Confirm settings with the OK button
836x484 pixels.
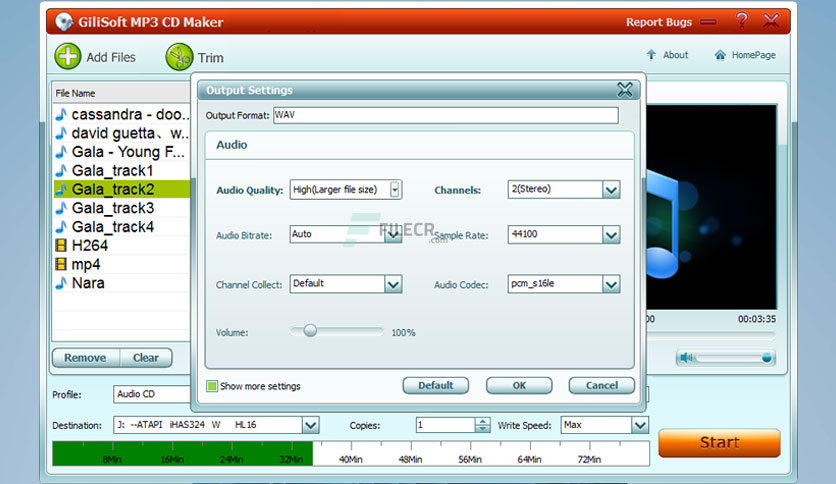pos(519,385)
